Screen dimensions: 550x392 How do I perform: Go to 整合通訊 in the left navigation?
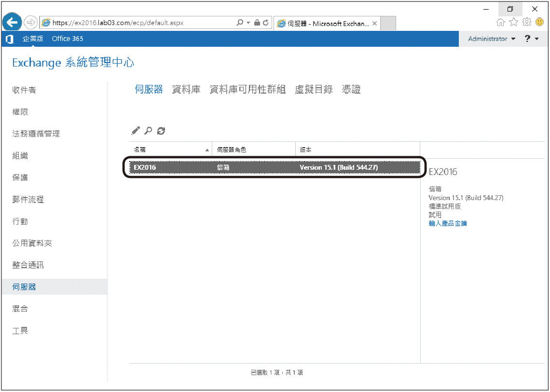(28, 265)
